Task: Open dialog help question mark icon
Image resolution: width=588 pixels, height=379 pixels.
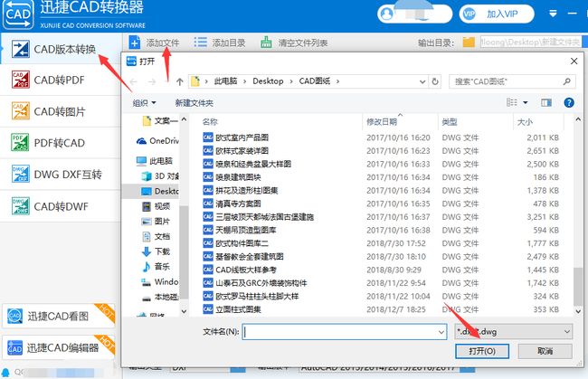Action: click(x=568, y=102)
